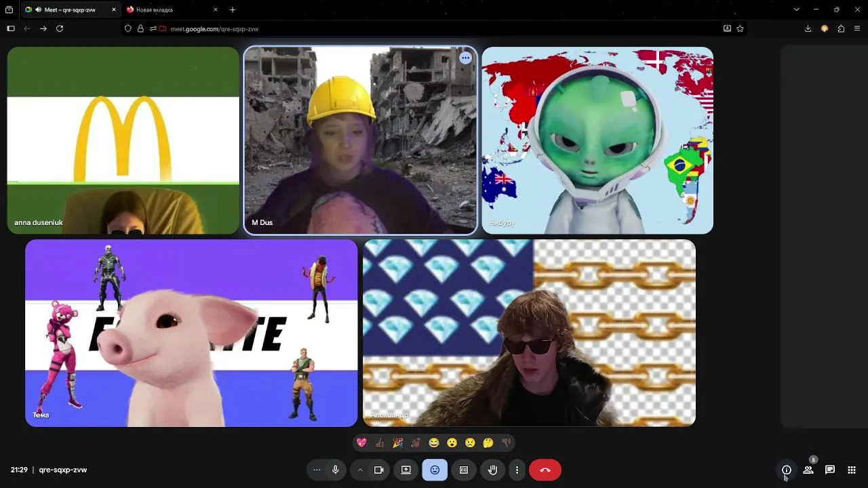The height and width of the screenshot is (488, 868).
Task: Toggle the browser sidebar
Action: 10,28
